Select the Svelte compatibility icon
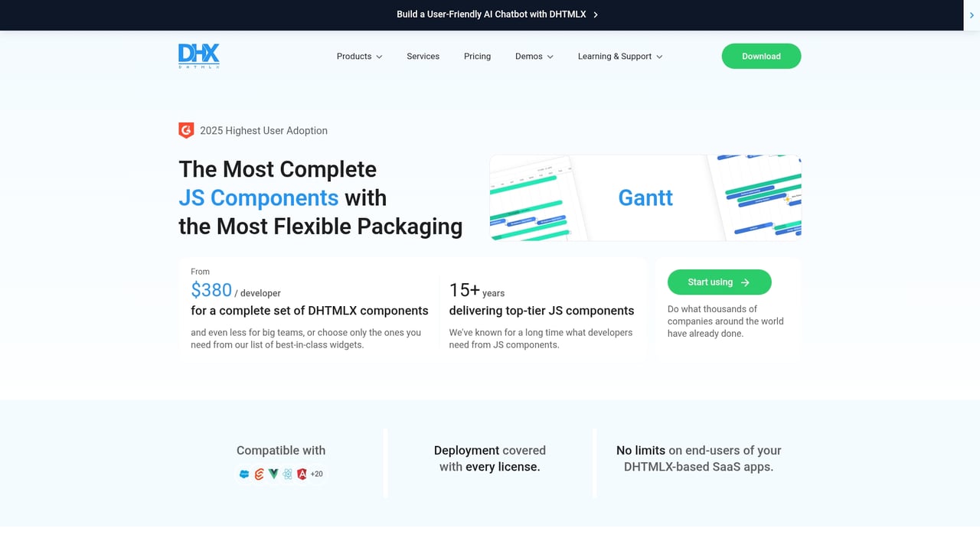 [257, 474]
